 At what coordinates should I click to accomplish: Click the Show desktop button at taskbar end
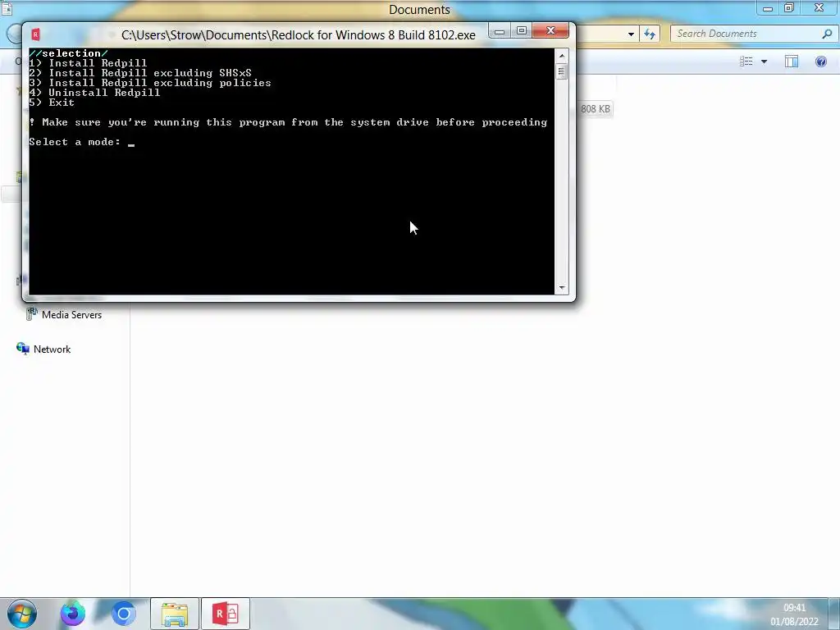pyautogui.click(x=834, y=614)
